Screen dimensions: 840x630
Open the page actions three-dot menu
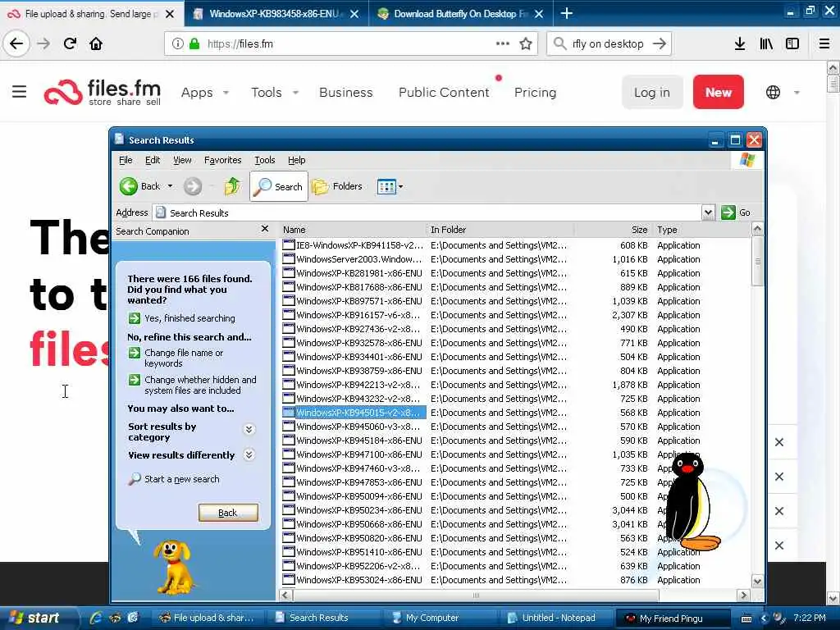(503, 43)
